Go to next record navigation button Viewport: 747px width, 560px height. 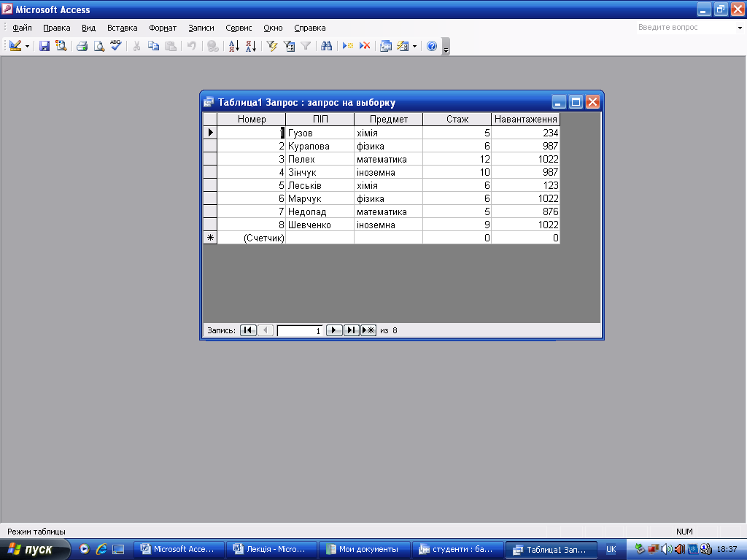pos(334,330)
